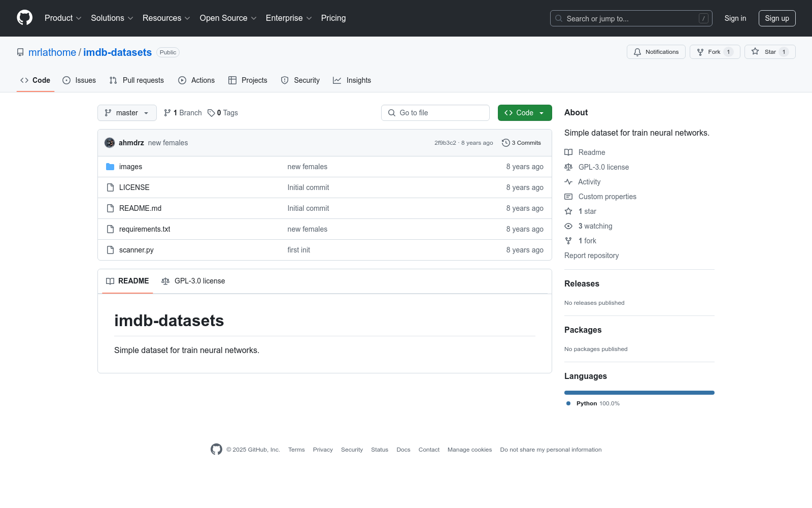
Task: Click the eye icon beside 3 watching
Action: point(568,226)
